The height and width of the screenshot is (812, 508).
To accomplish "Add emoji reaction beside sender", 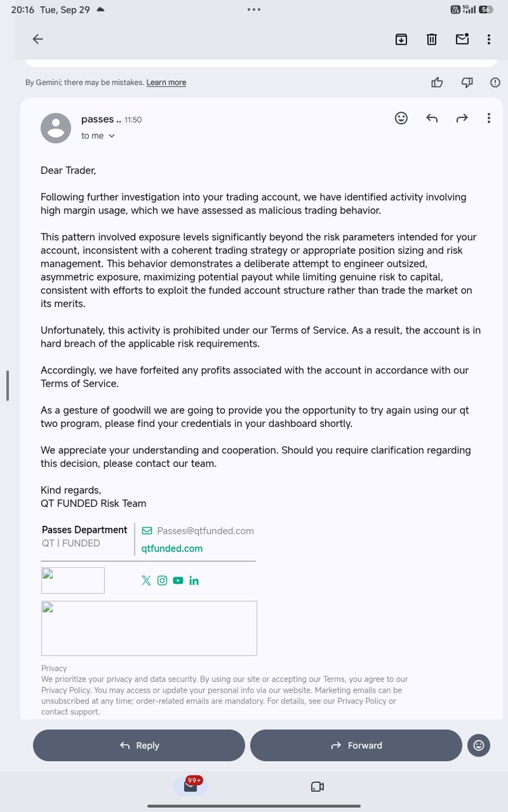I will coord(401,118).
